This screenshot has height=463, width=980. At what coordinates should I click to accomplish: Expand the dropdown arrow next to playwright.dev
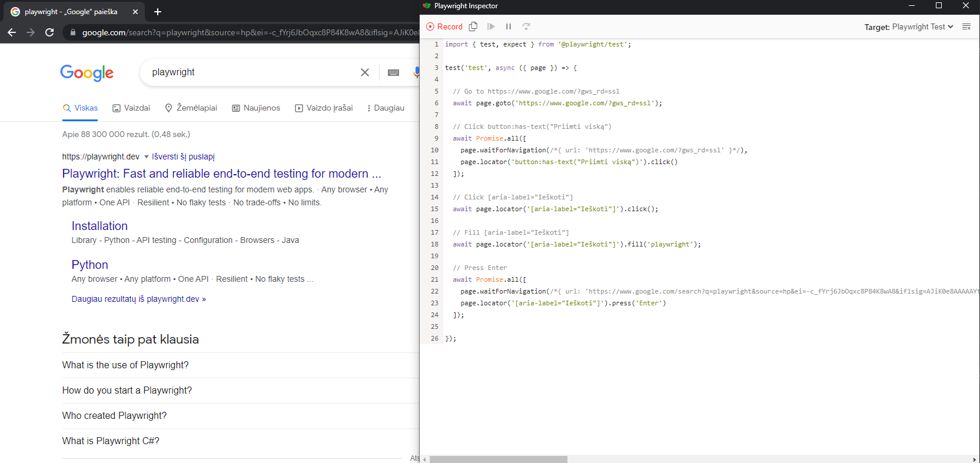pos(147,157)
